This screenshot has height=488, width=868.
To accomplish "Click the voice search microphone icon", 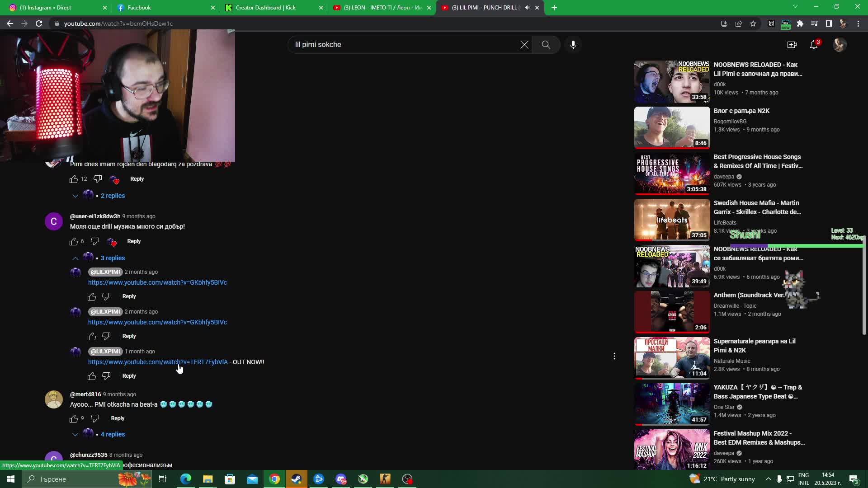I will pos(573,45).
